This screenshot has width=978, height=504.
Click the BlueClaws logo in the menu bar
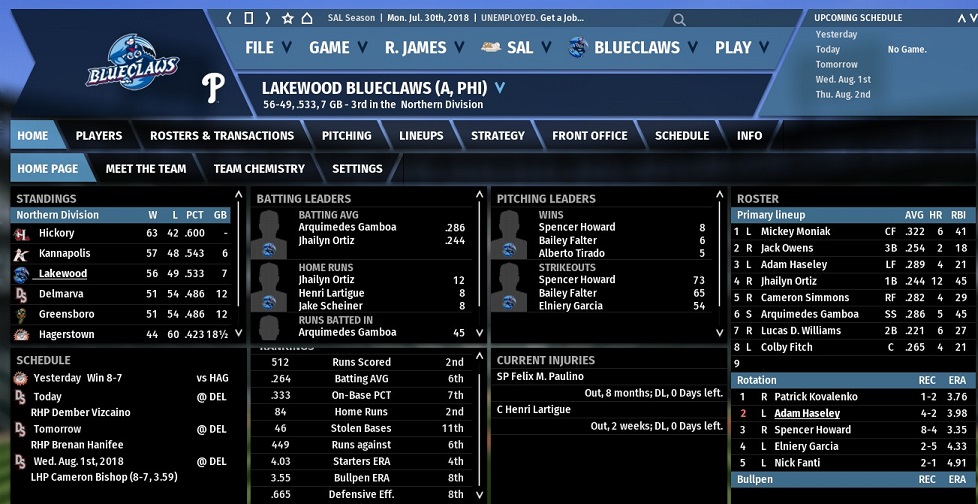[x=578, y=47]
